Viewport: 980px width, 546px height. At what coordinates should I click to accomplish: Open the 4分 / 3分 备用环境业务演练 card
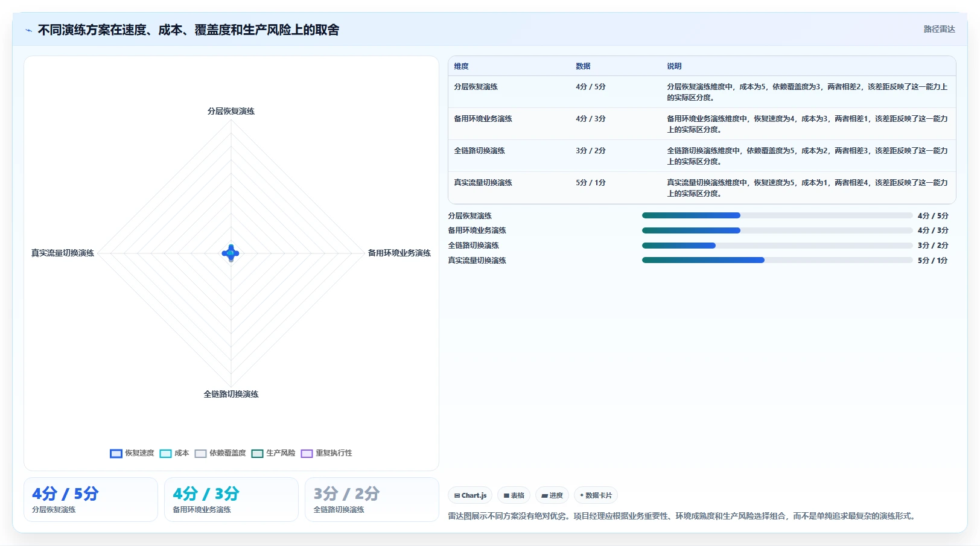[x=231, y=500]
